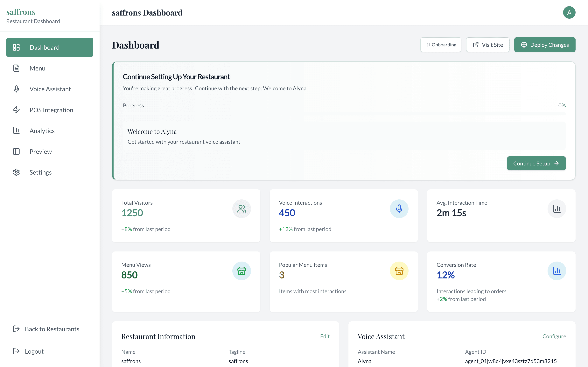The width and height of the screenshot is (588, 367).
Task: Click the setup progress bar
Action: click(344, 114)
